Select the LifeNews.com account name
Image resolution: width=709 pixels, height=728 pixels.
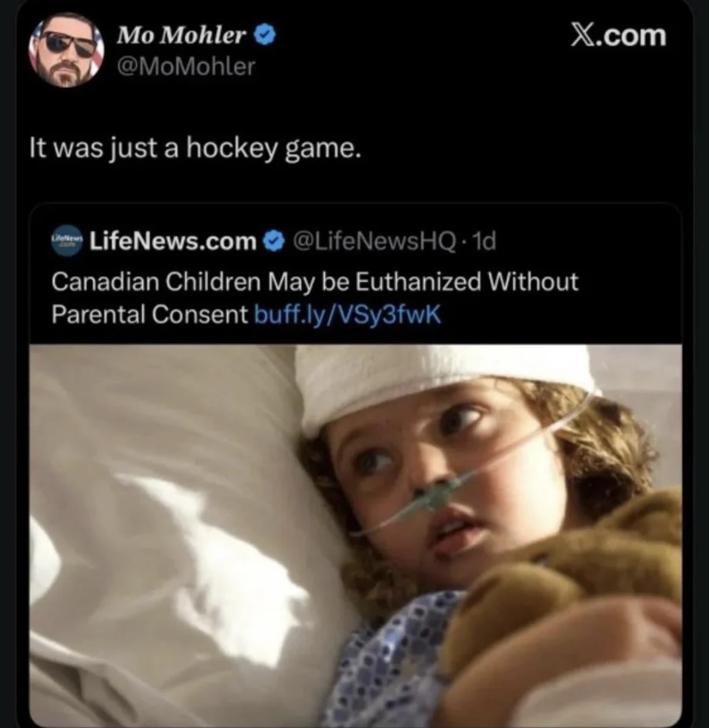173,242
